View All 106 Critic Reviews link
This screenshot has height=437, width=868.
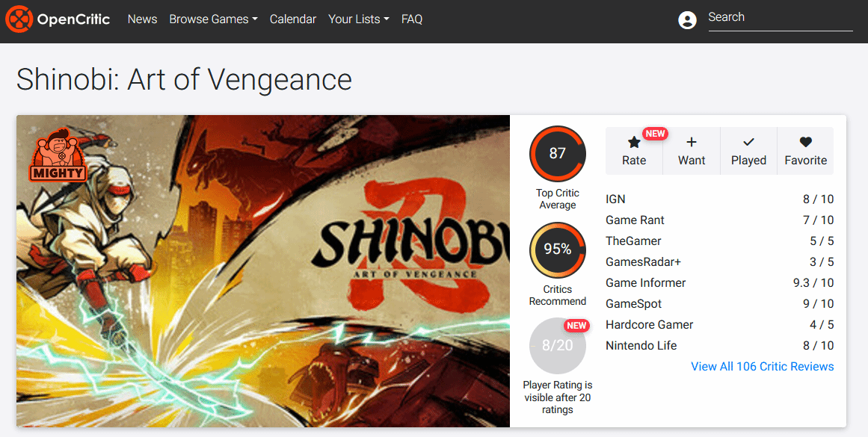763,366
